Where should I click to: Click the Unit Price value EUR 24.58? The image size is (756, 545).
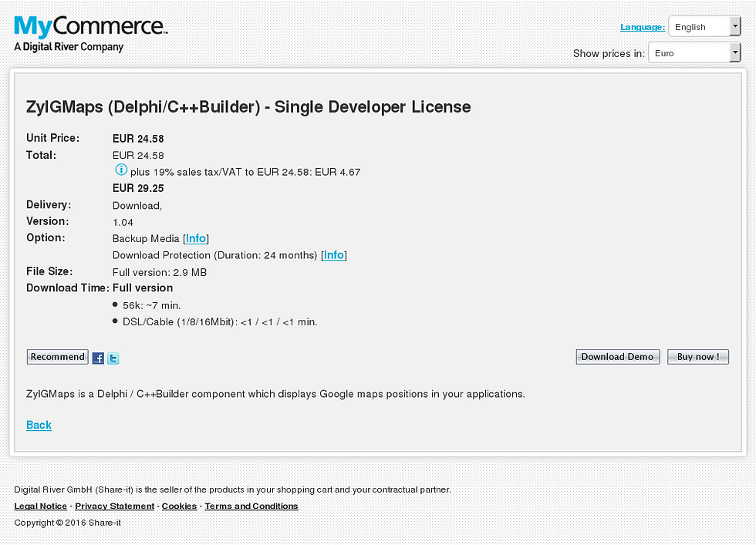coord(138,139)
